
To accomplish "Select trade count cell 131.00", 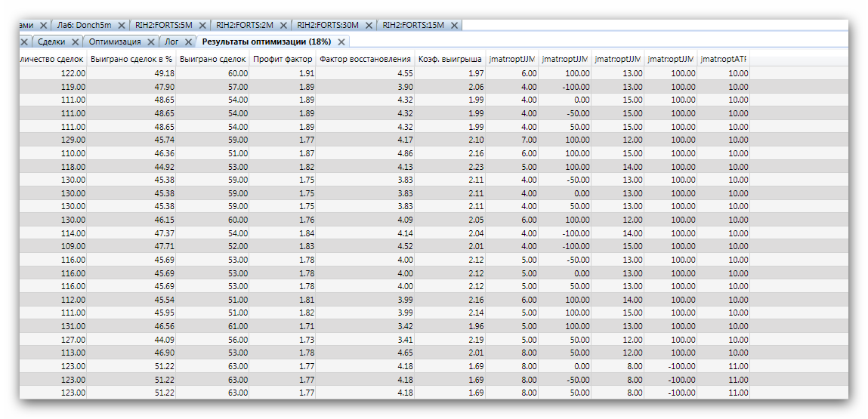I will pos(53,326).
